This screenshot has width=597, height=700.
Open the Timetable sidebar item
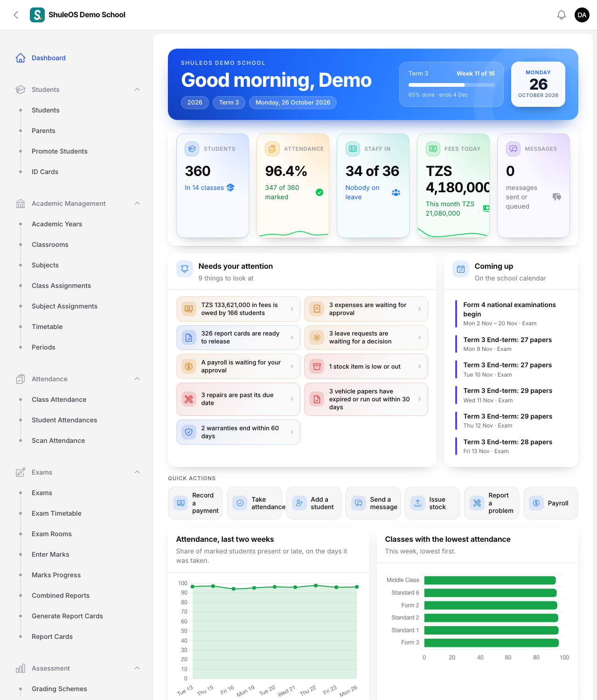click(47, 327)
